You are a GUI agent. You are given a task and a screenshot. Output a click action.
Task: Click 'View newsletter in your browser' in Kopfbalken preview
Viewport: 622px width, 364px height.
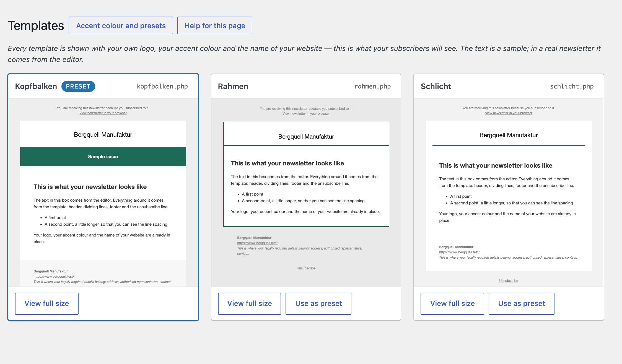(103, 113)
